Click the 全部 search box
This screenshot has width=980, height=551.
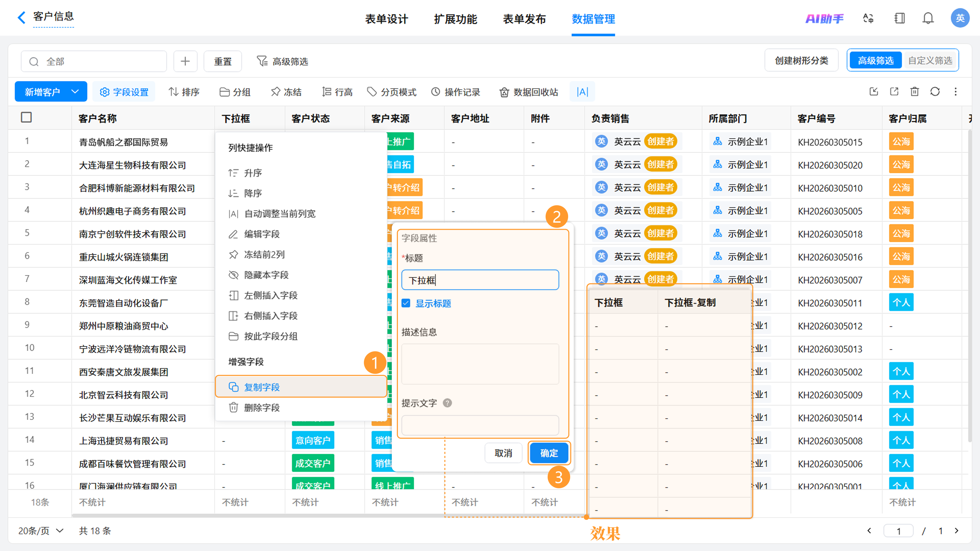click(x=94, y=61)
